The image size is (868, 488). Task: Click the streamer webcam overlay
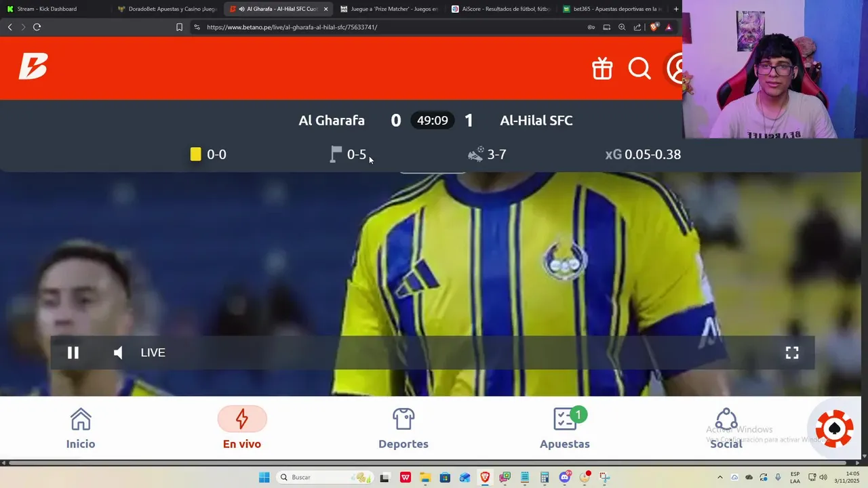pos(775,69)
